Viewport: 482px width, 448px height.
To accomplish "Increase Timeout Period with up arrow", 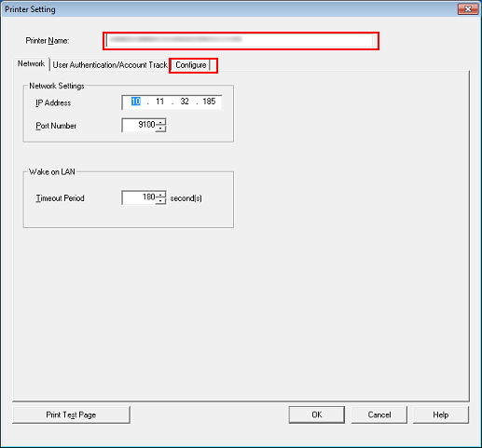I will (x=160, y=195).
